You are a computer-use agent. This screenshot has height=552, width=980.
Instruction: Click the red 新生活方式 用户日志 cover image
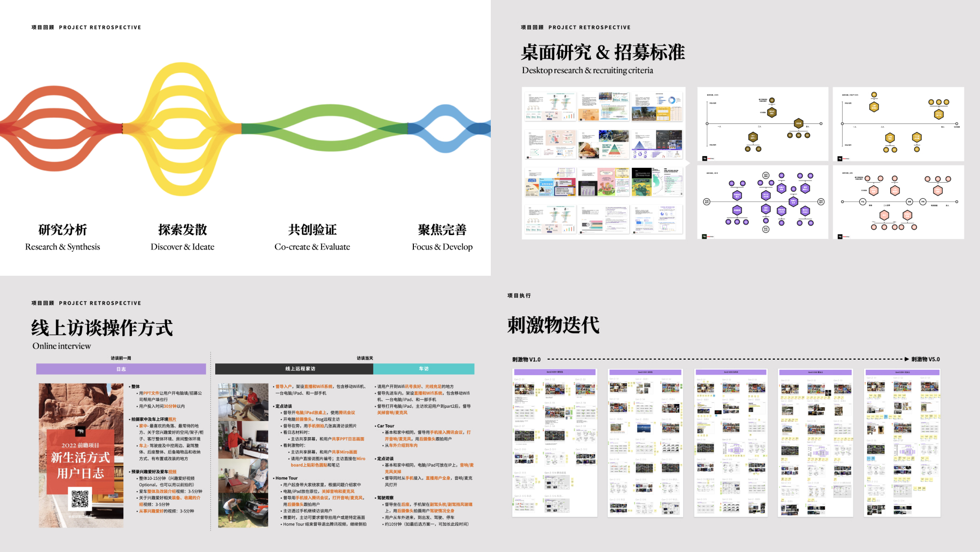coord(81,455)
